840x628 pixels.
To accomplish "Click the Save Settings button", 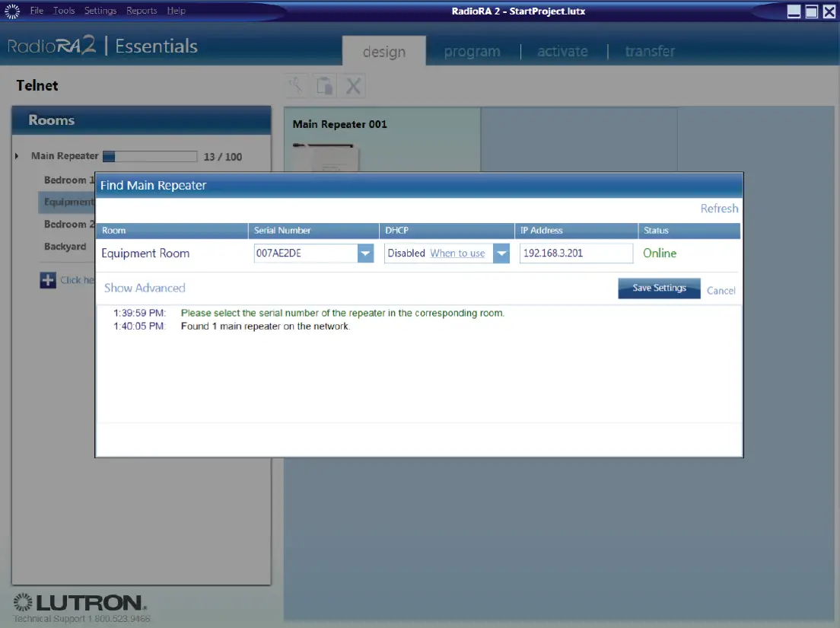I will (x=659, y=288).
